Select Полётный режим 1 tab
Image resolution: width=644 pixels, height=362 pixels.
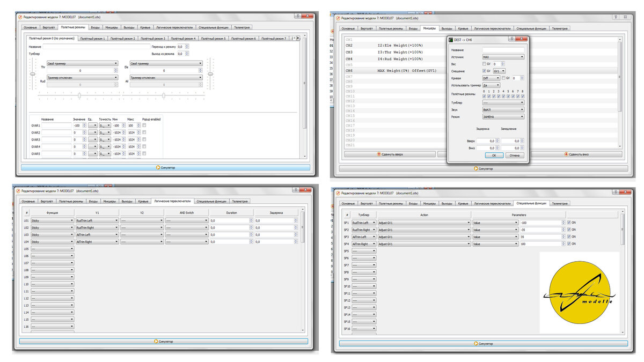click(92, 39)
